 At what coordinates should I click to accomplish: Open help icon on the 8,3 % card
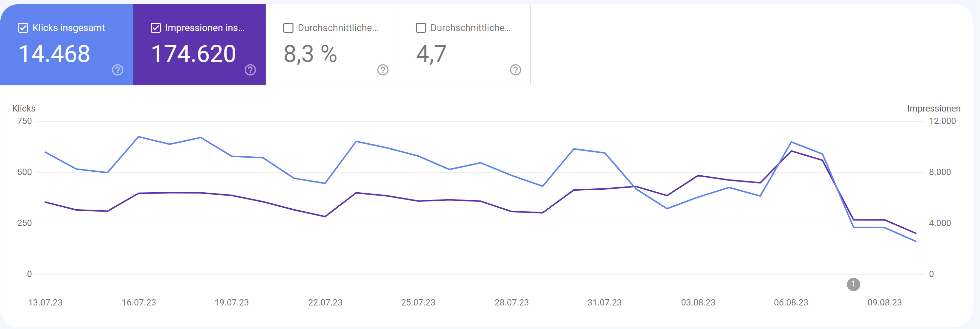pyautogui.click(x=383, y=70)
